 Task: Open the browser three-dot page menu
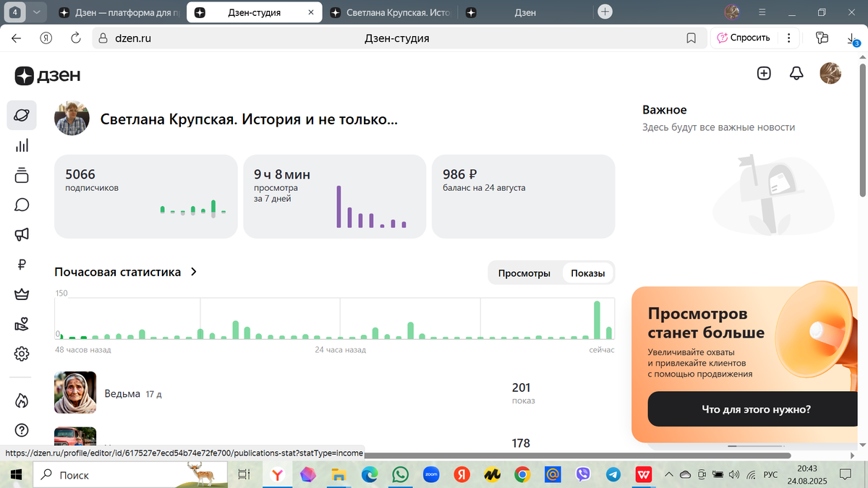788,38
